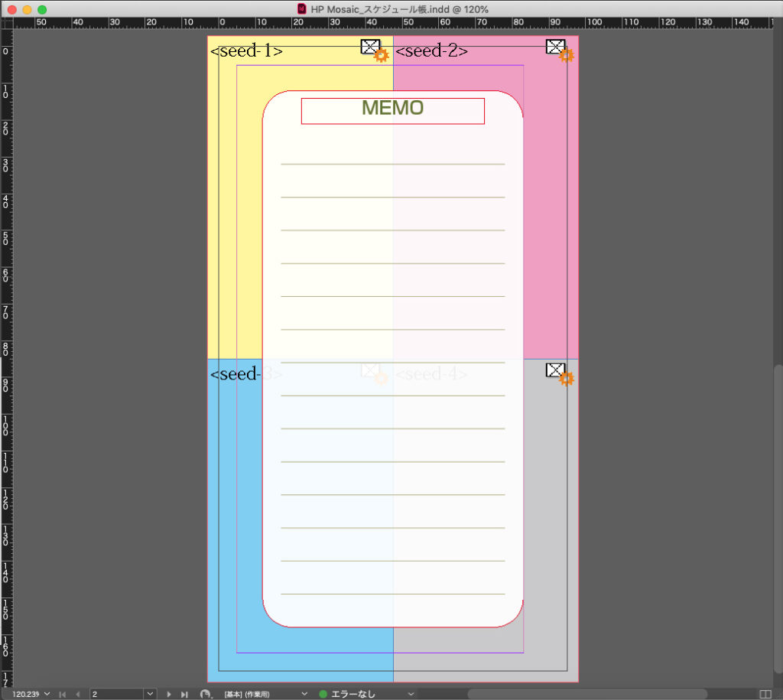Click the go-to-last-page icon
This screenshot has height=700, width=783.
(184, 693)
